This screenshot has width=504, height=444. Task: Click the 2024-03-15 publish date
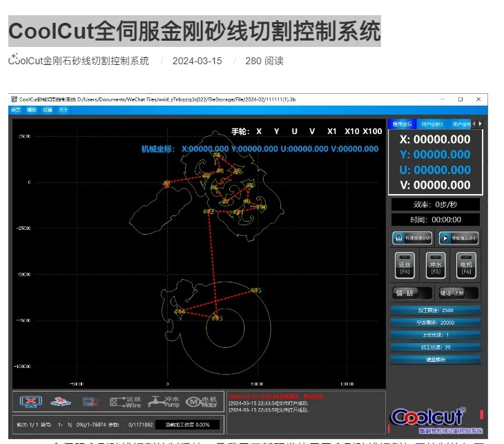click(197, 61)
